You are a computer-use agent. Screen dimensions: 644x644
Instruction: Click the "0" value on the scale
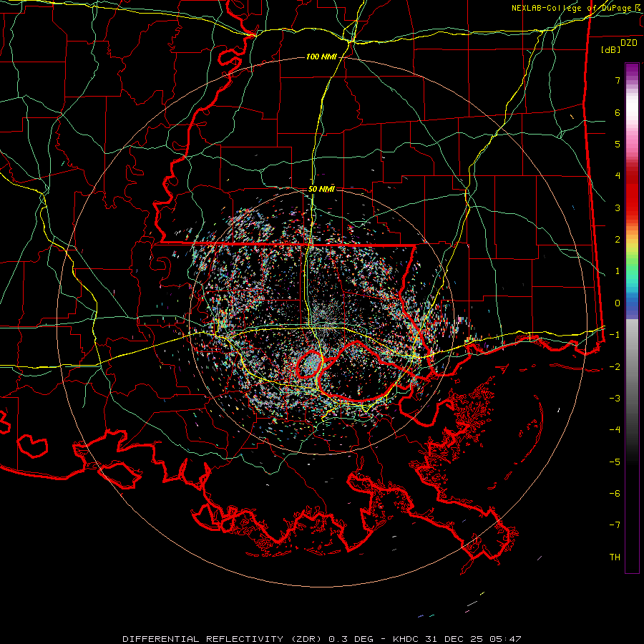(618, 303)
